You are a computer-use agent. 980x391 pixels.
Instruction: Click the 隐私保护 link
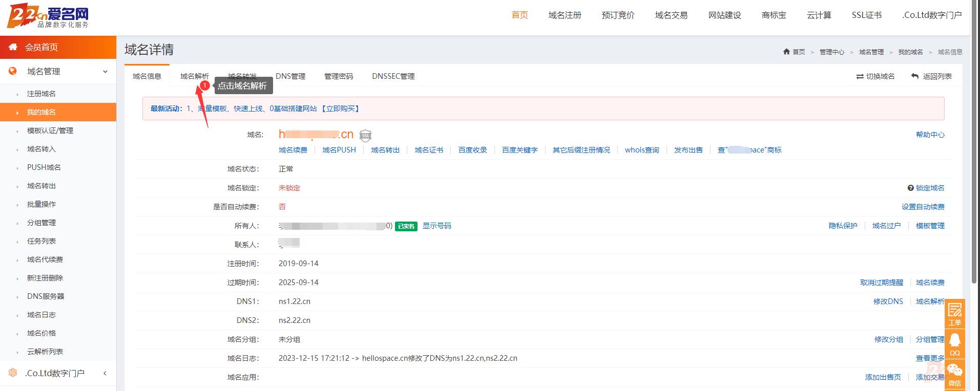click(x=843, y=226)
